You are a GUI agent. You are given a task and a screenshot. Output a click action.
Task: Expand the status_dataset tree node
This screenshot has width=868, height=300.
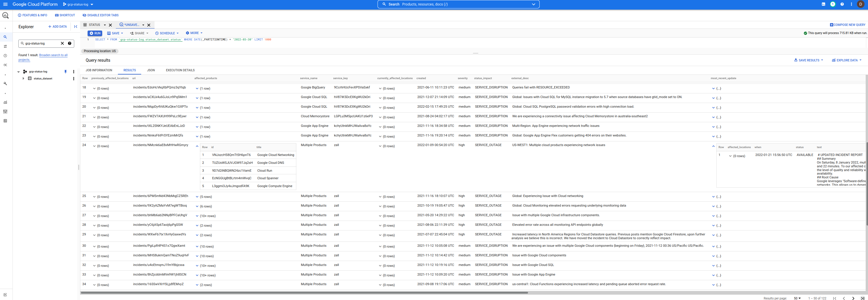(x=23, y=79)
